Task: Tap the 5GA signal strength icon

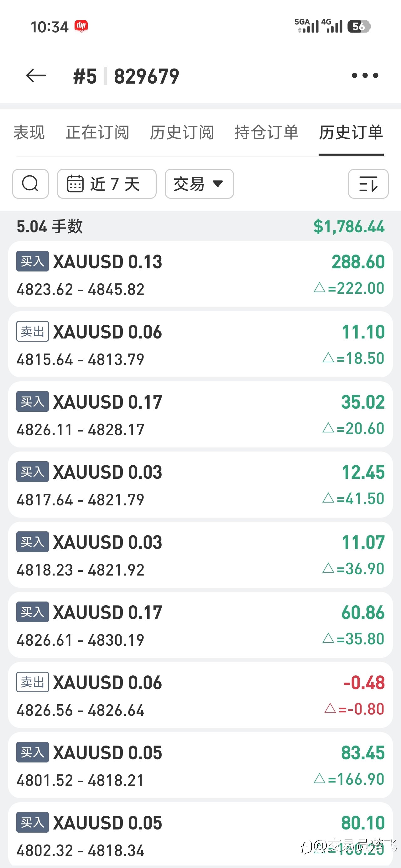Action: 307,26
